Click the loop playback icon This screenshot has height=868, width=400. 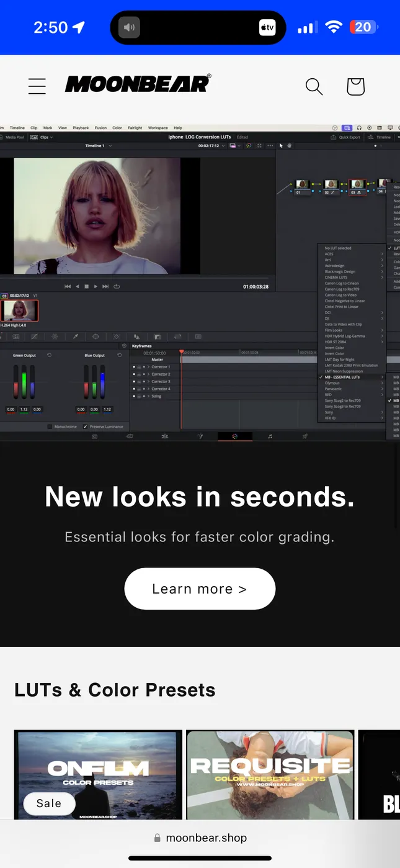117,286
